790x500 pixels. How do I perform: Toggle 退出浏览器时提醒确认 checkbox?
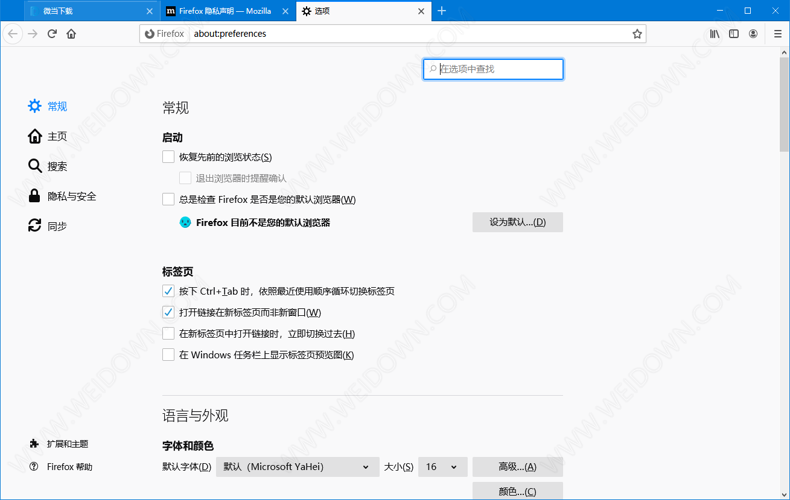pos(185,178)
